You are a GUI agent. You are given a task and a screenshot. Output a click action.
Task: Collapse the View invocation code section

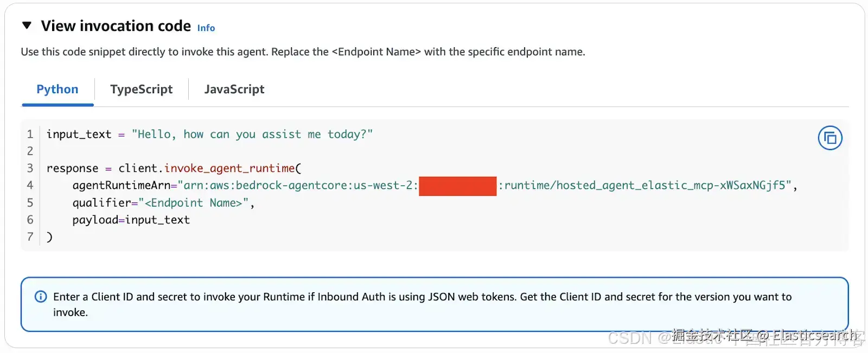click(x=27, y=25)
